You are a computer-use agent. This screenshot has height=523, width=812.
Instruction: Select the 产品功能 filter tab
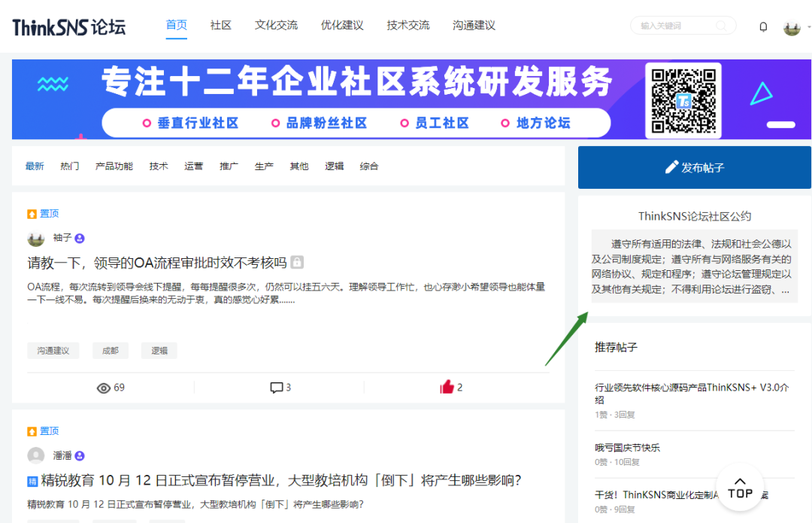(x=114, y=166)
